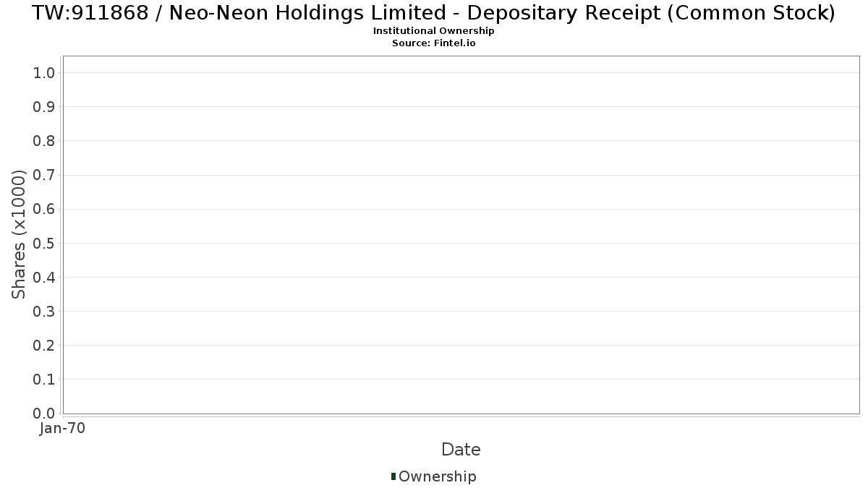Click the Institutional Ownership subtitle
The height and width of the screenshot is (488, 868).
point(434,31)
